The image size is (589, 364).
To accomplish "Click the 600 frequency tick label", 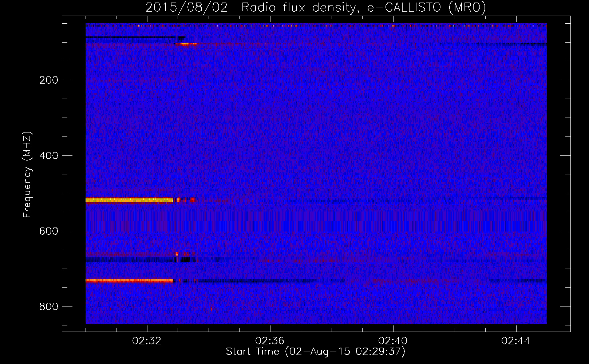I will pos(49,231).
